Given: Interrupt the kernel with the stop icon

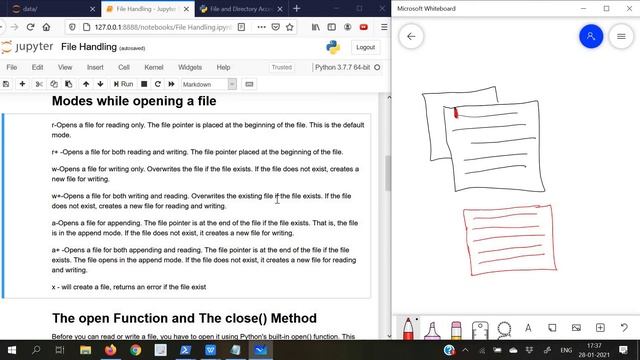Looking at the screenshot, I should [x=144, y=84].
